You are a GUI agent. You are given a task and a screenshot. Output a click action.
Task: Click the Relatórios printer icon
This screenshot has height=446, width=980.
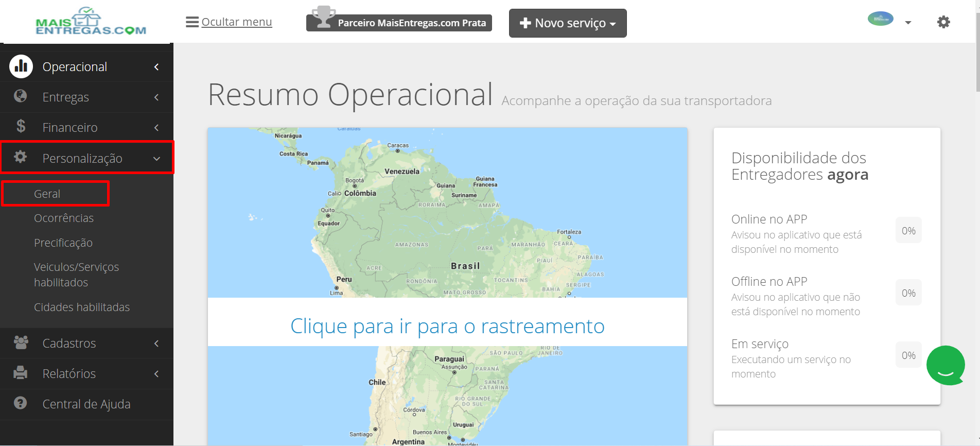21,372
